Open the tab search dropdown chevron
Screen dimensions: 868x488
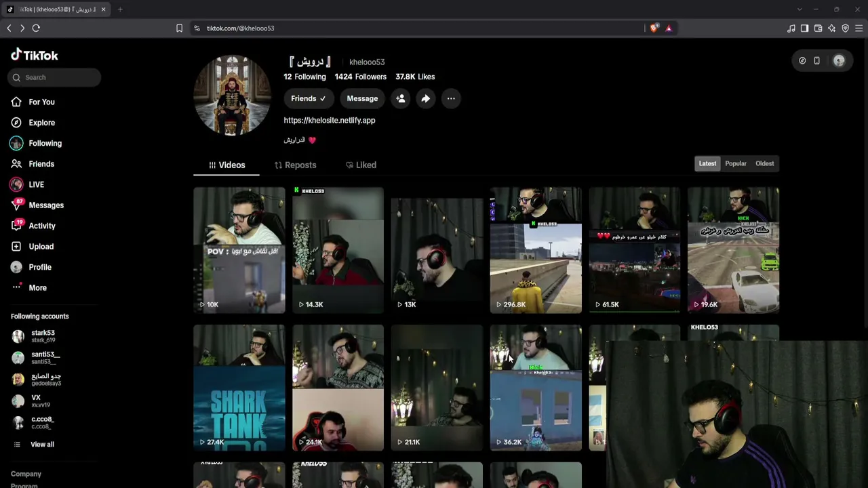point(800,9)
